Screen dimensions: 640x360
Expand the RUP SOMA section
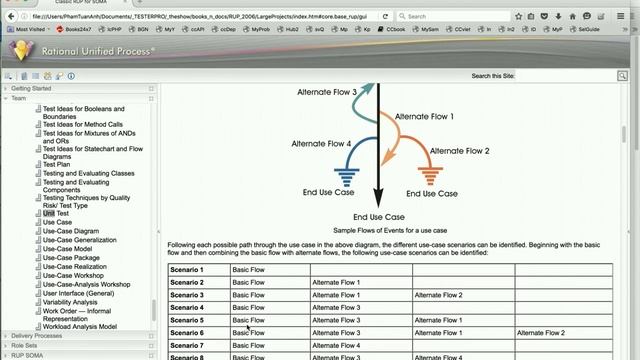pos(5,356)
